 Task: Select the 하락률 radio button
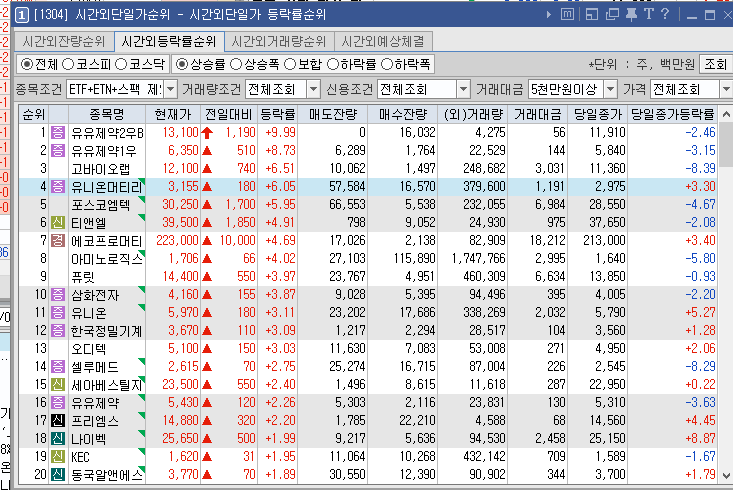333,64
